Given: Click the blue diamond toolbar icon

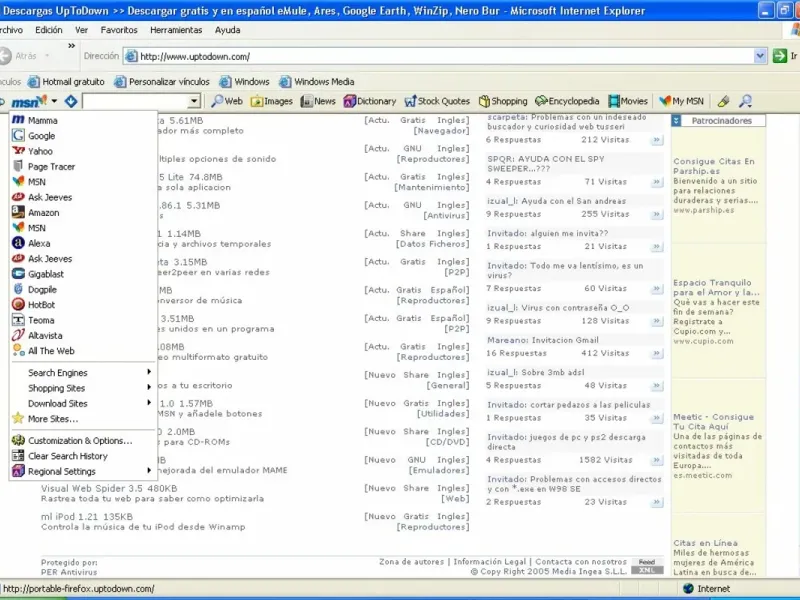Looking at the screenshot, I should pyautogui.click(x=71, y=102).
